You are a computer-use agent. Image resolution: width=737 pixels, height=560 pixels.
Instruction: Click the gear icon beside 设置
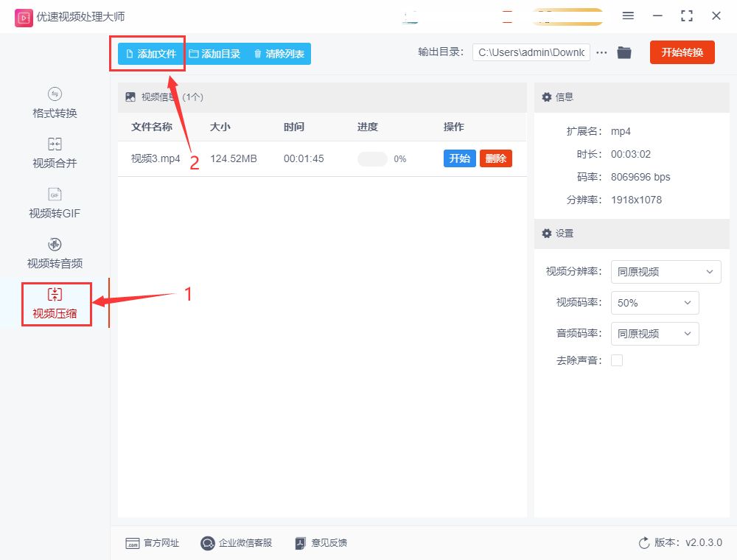point(547,233)
